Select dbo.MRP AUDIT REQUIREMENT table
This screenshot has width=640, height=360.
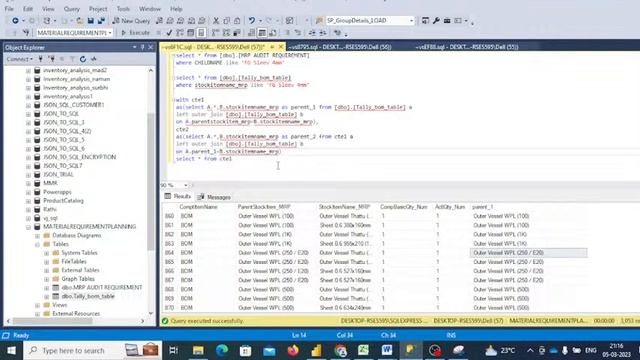tap(102, 287)
